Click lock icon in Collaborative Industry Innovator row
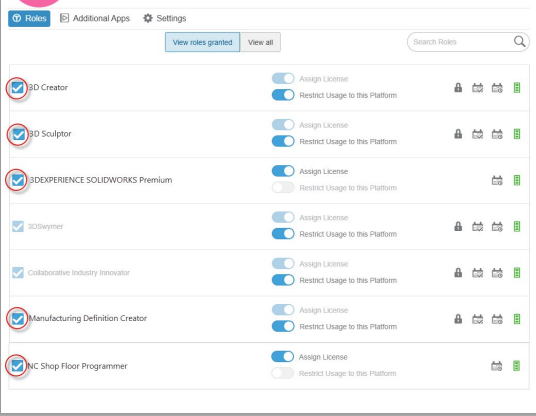This screenshot has height=416, width=536. [458, 273]
